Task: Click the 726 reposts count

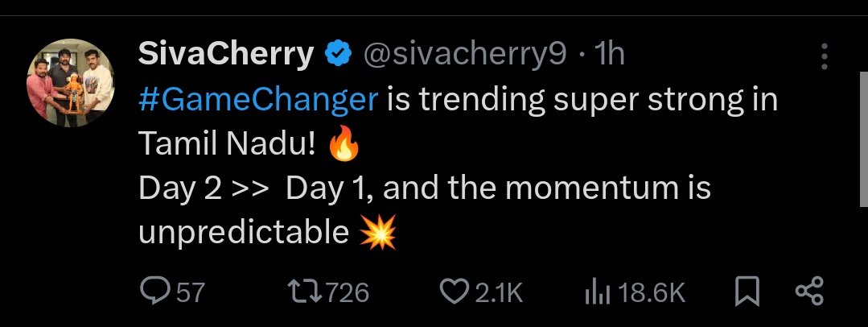Action: pyautogui.click(x=348, y=292)
